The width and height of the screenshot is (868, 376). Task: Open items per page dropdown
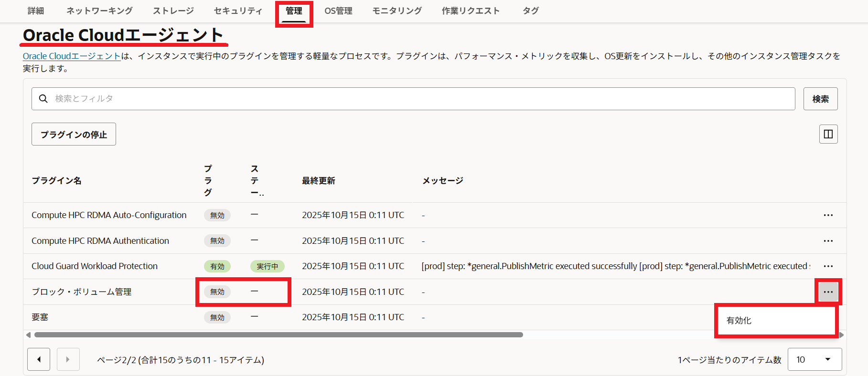[x=814, y=359]
